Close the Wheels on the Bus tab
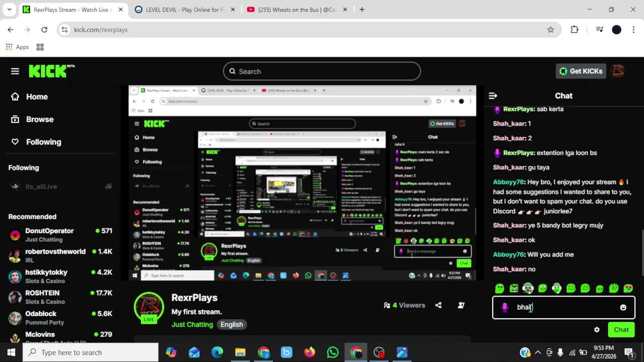The width and height of the screenshot is (644, 362). click(x=345, y=10)
